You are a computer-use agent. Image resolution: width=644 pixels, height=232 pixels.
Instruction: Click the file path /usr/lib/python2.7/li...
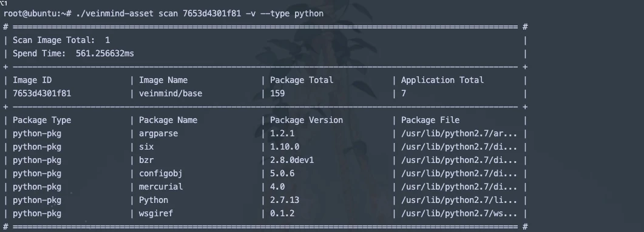(x=459, y=200)
